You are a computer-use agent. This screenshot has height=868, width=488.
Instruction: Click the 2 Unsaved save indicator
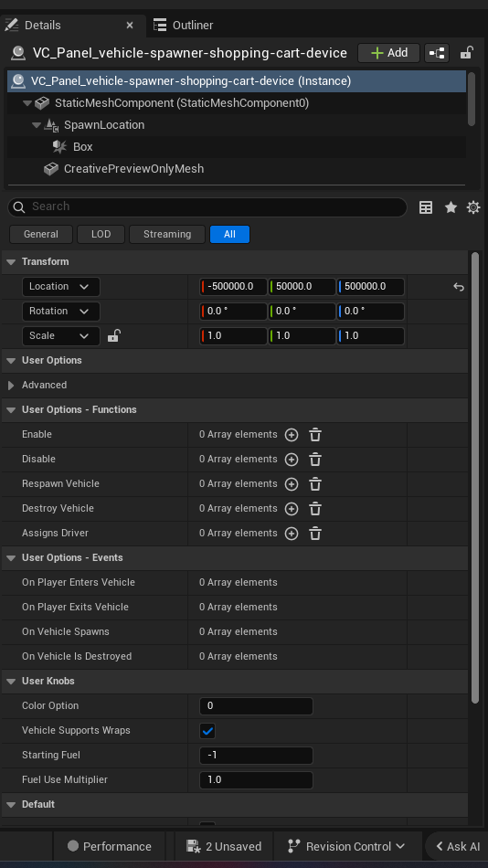click(224, 846)
